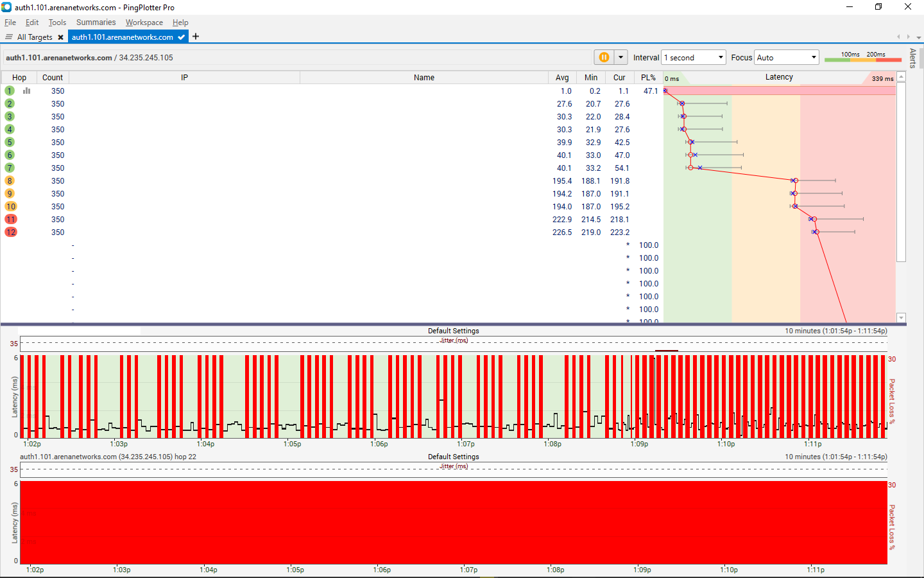924x578 pixels.
Task: Open the pause button's dropdown arrow
Action: coord(621,57)
